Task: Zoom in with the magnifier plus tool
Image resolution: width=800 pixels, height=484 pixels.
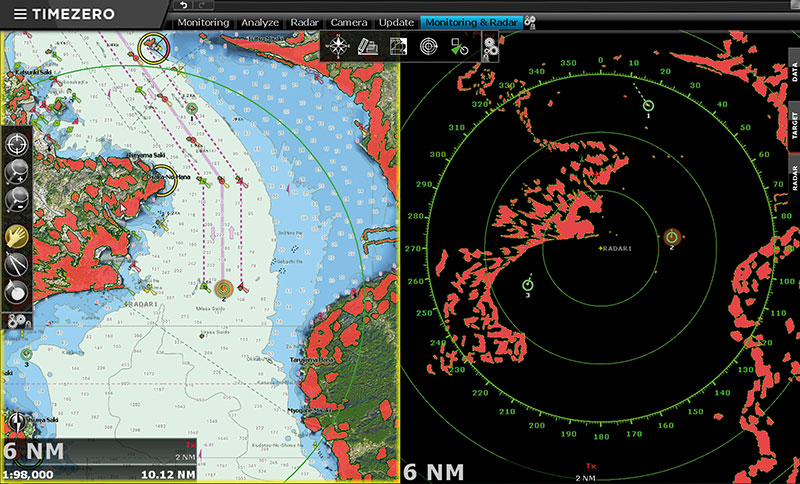Action: [17, 175]
